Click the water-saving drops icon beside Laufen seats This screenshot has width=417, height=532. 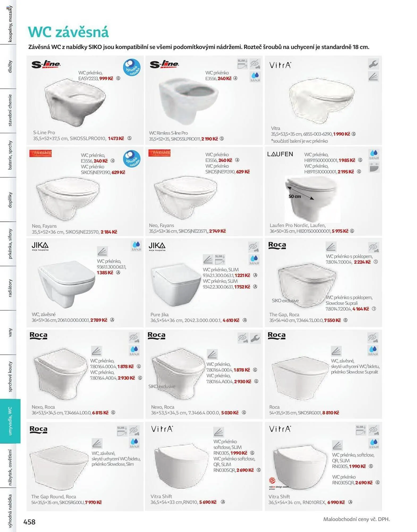point(374,154)
